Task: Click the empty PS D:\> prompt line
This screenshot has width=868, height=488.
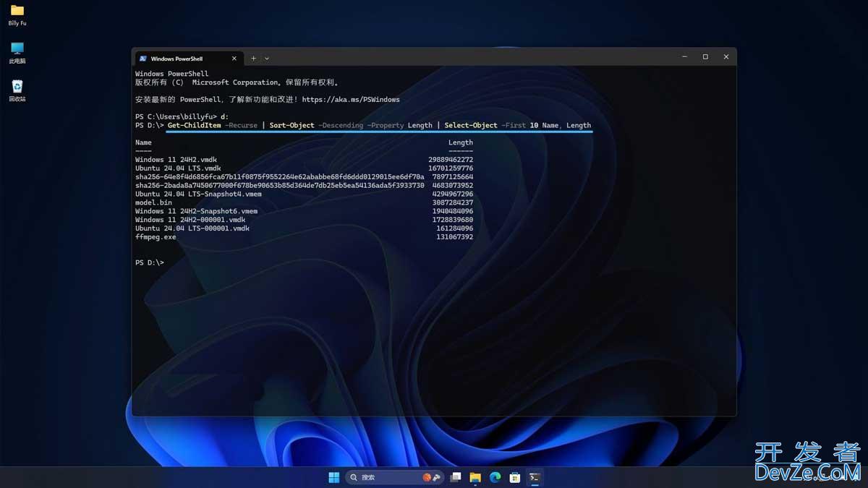Action: click(x=150, y=262)
